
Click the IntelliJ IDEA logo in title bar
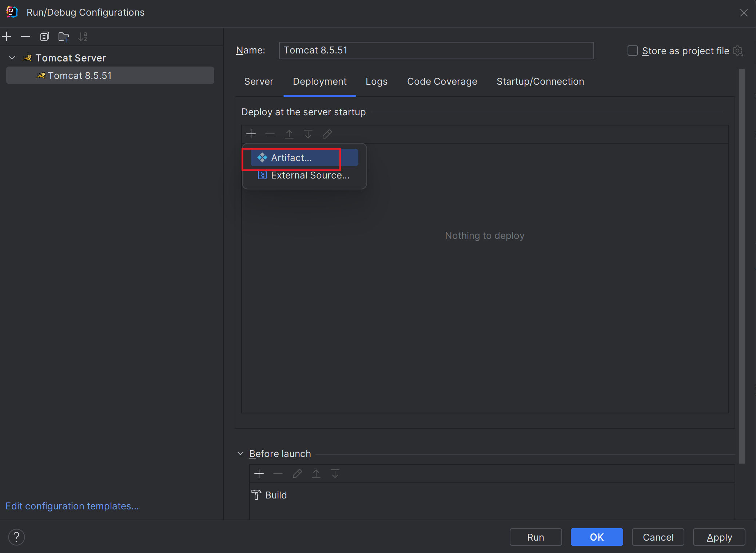click(x=12, y=12)
